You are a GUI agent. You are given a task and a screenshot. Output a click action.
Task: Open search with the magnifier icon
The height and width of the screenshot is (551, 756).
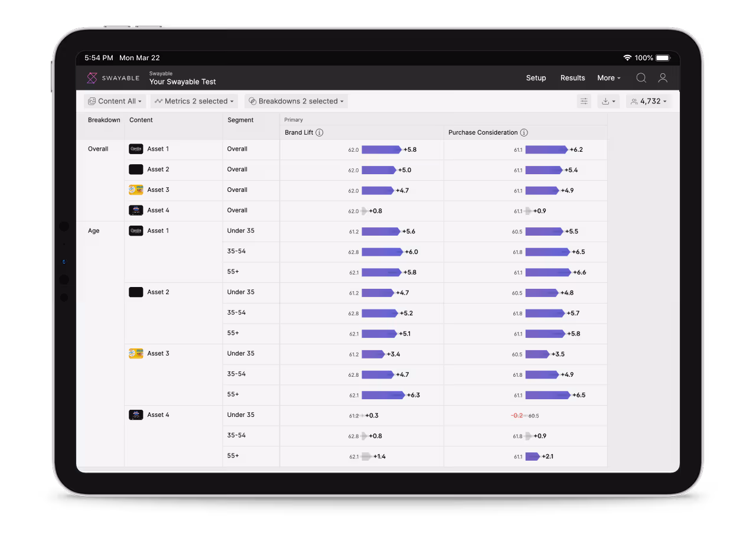point(641,78)
